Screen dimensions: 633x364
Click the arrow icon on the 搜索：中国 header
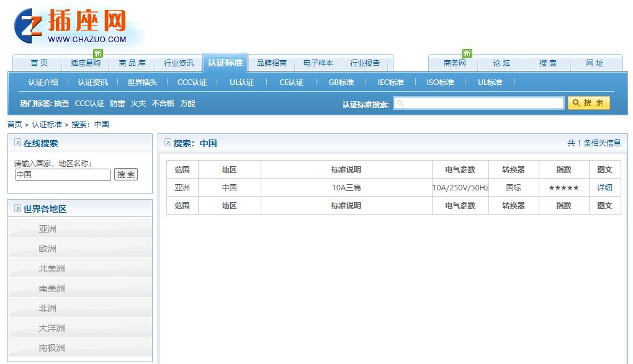[x=167, y=143]
